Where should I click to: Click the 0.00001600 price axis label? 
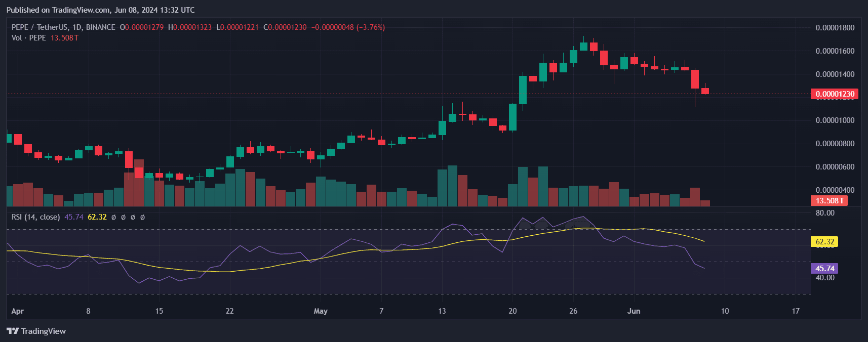(835, 51)
